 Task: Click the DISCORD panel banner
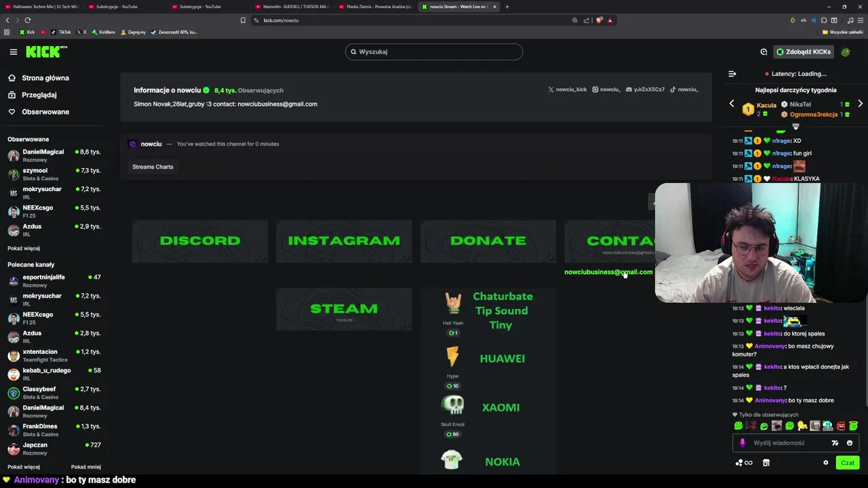(x=200, y=241)
